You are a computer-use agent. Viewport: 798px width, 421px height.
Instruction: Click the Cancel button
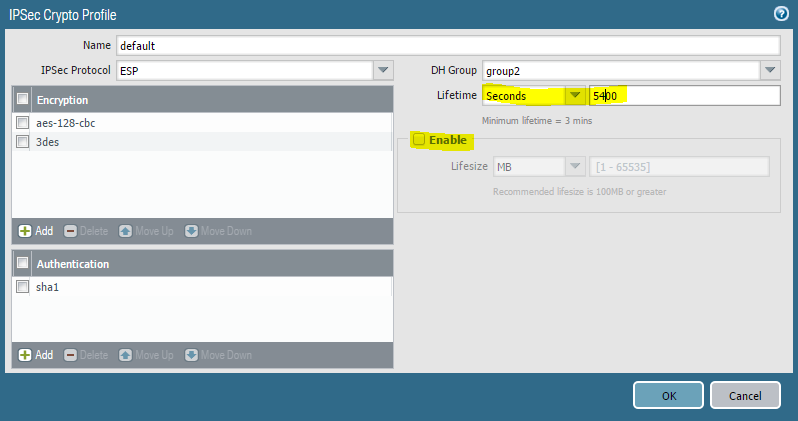(745, 395)
